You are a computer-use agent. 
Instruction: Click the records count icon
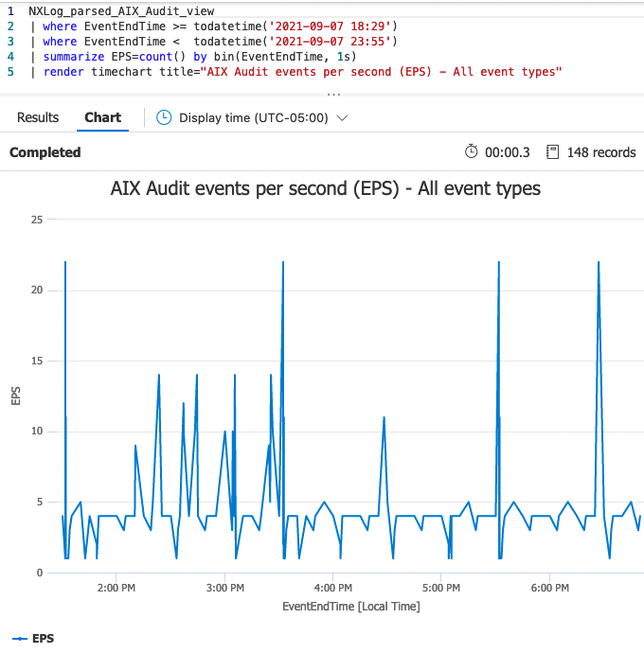tap(554, 152)
